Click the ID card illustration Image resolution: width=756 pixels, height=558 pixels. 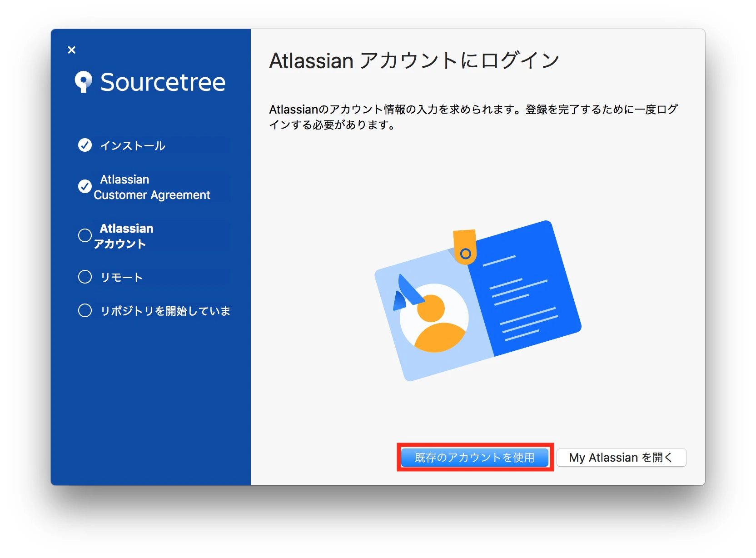478,301
